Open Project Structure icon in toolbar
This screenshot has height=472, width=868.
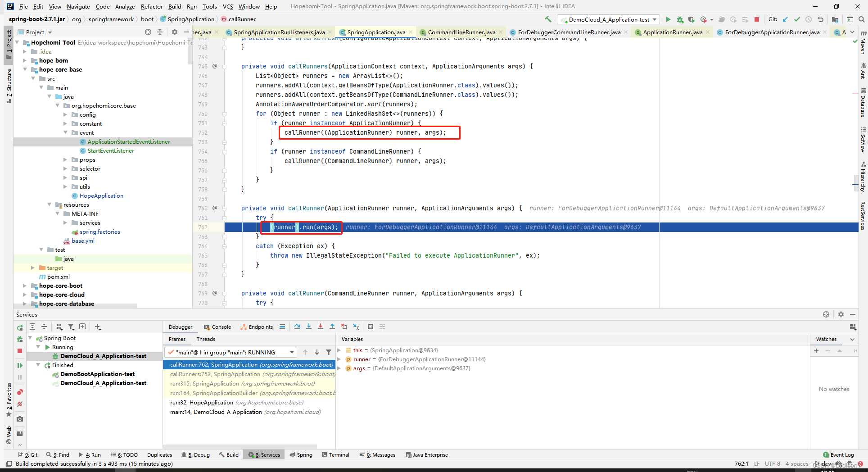coord(835,19)
